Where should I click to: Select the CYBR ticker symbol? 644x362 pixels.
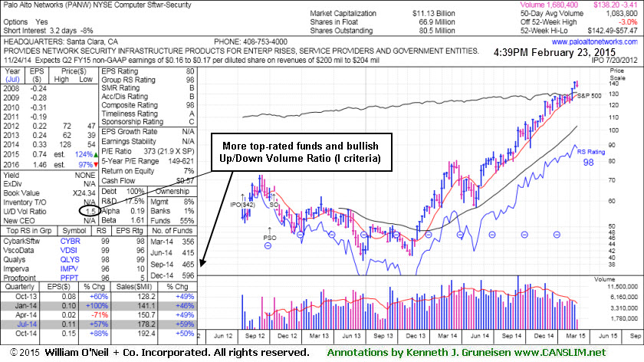click(71, 241)
